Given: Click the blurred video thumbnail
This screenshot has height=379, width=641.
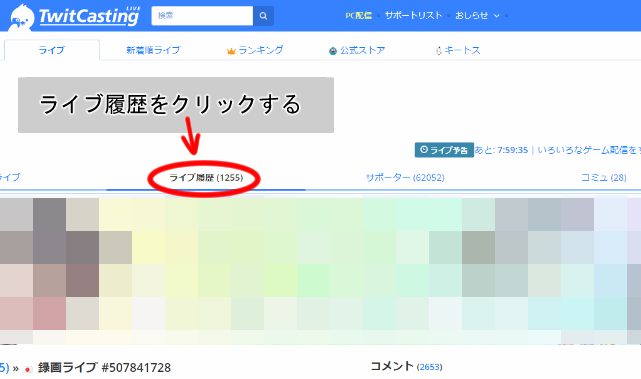Looking at the screenshot, I should tap(320, 271).
